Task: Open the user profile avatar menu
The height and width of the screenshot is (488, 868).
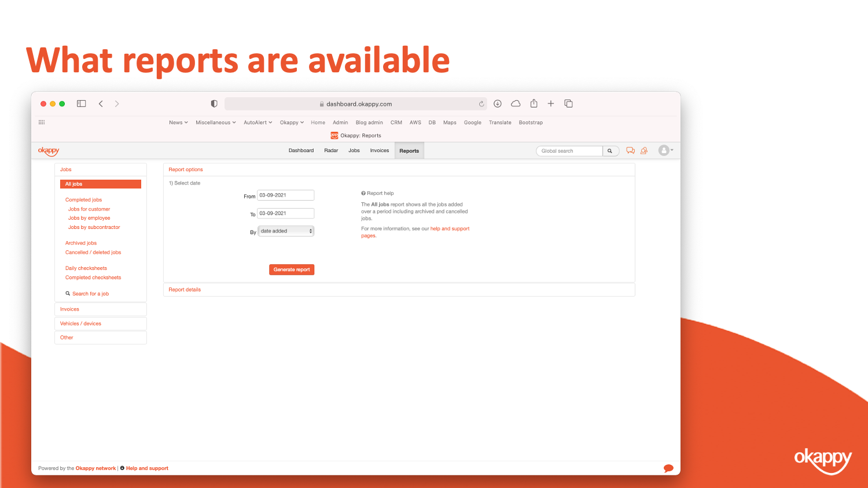Action: click(x=665, y=150)
